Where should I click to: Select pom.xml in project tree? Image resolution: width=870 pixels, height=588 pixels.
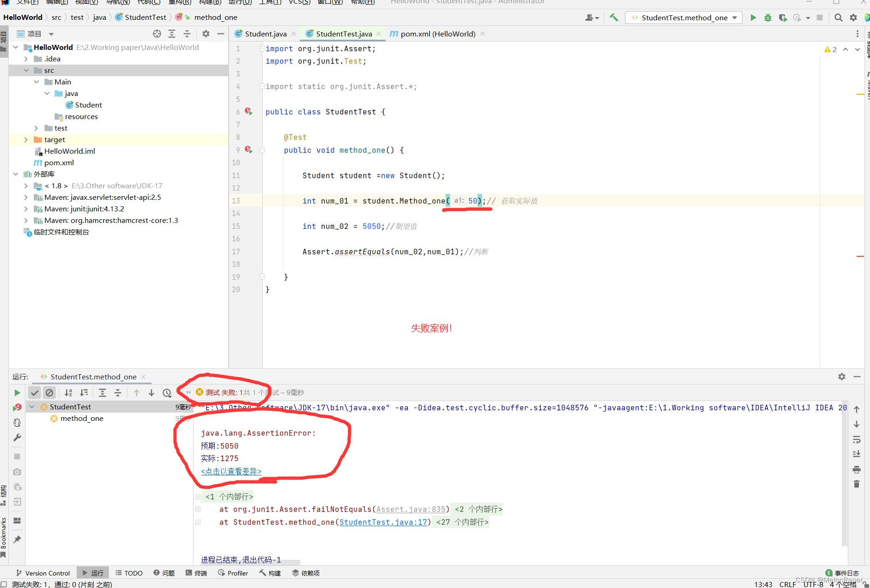[x=54, y=162]
